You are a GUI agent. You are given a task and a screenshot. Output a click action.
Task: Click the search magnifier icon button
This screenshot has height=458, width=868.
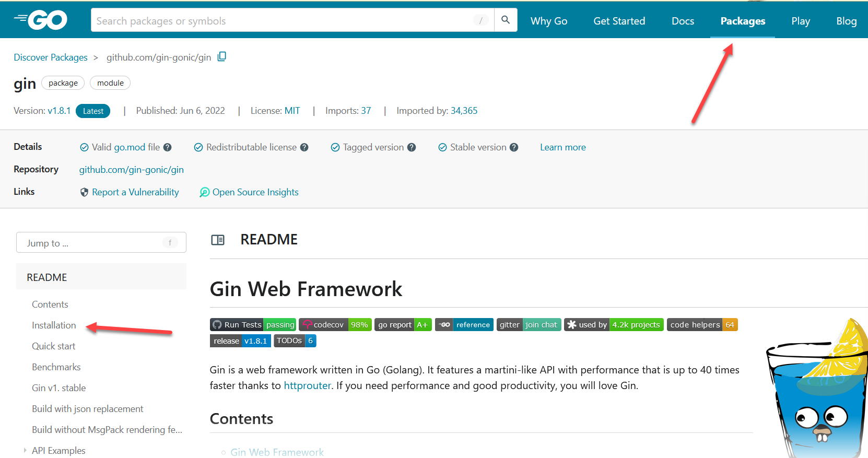pyautogui.click(x=506, y=20)
